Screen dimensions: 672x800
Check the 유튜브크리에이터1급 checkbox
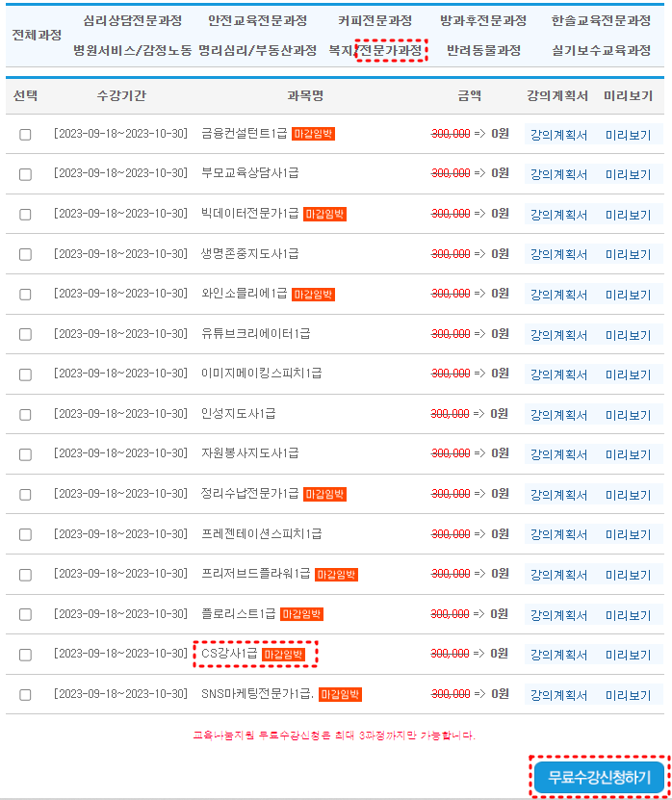coord(25,334)
